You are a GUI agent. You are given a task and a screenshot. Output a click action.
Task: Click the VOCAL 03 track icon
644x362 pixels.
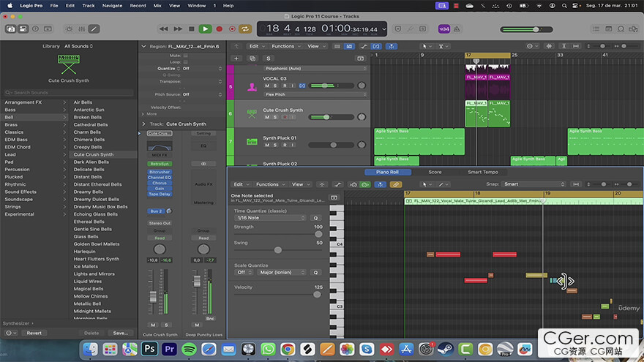click(252, 86)
